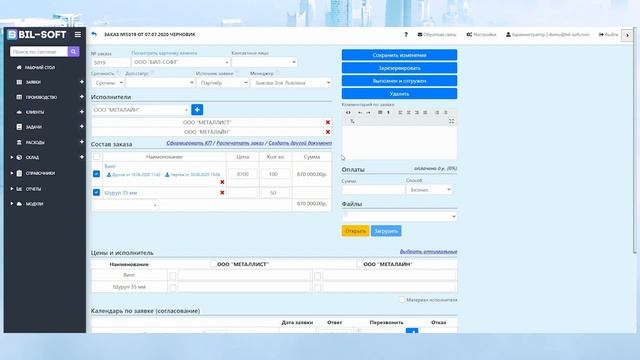The image size is (640, 360).
Task: Check Винт price box under МЕТАЛЛИСТ
Action: click(172, 276)
